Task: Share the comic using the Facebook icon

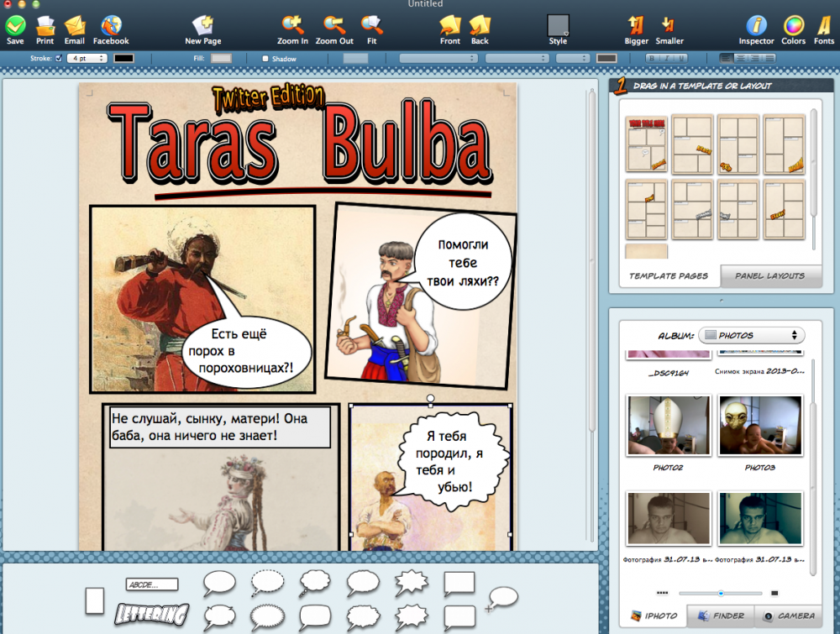Action: click(x=111, y=25)
